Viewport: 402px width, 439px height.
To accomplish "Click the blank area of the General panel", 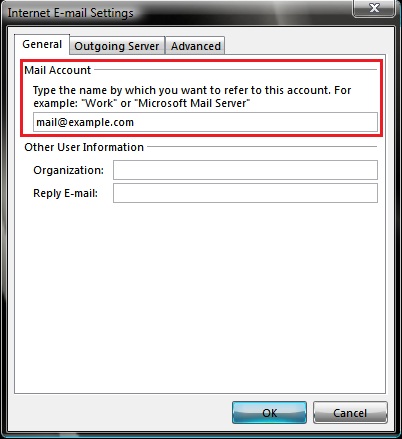I will [200, 297].
